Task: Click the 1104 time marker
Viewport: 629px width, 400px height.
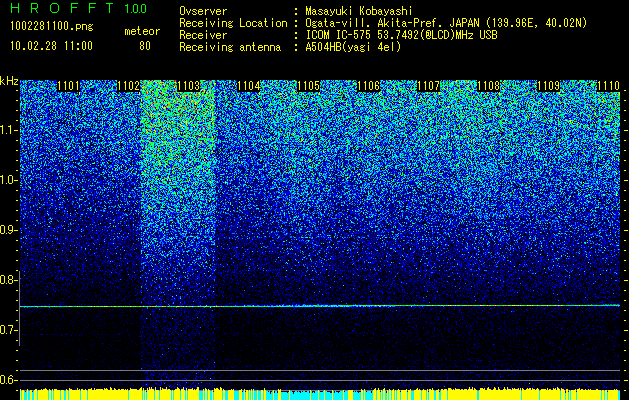Action: coord(249,86)
